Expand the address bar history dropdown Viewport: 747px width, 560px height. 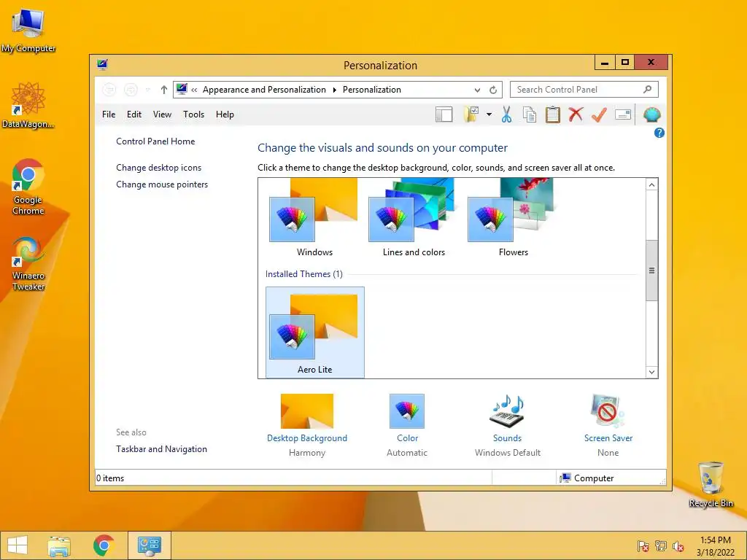click(x=477, y=90)
